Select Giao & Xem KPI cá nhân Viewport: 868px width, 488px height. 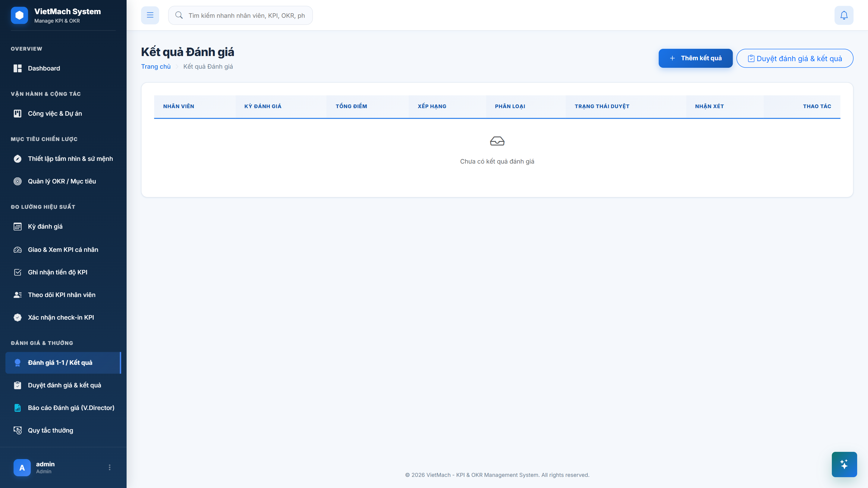click(x=63, y=249)
